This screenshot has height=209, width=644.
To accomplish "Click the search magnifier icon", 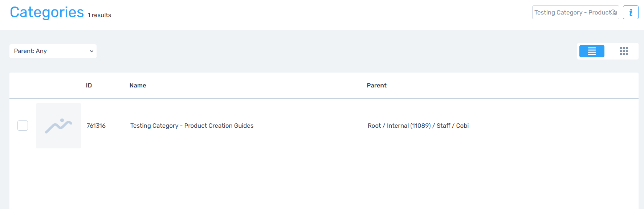I will (x=614, y=12).
